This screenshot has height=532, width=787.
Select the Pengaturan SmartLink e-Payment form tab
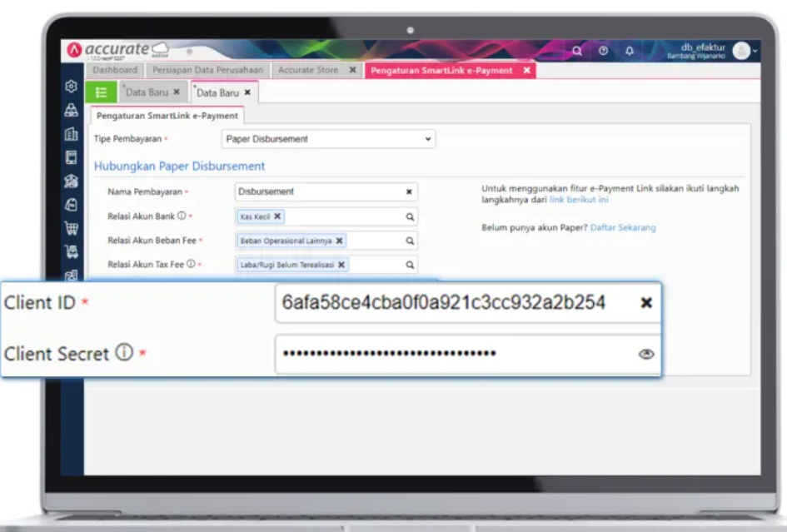point(167,116)
